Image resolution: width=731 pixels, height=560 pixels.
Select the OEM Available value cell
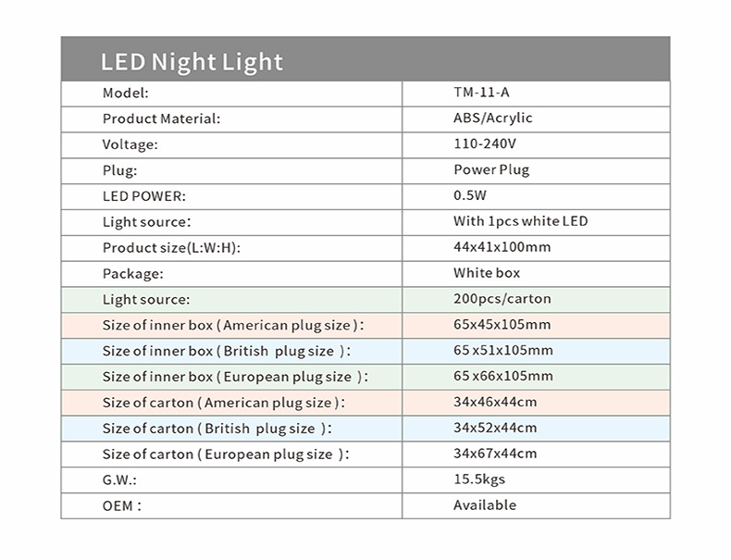[485, 505]
